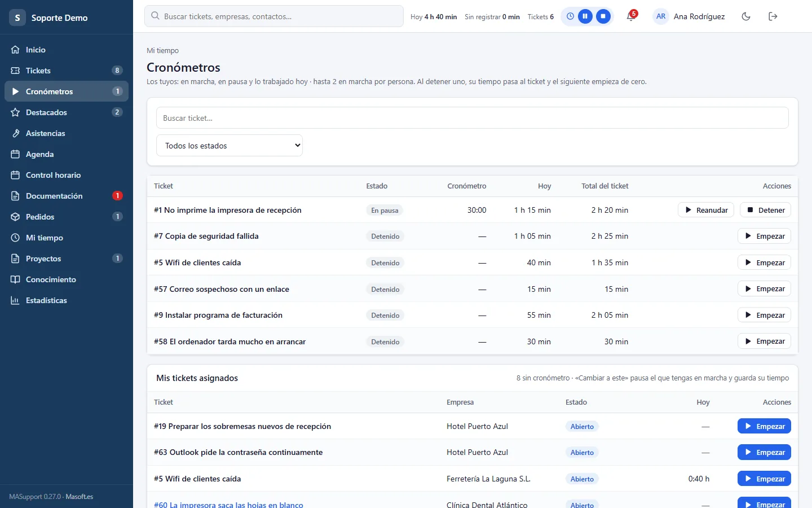Open the Ana Rodríguez user menu

pyautogui.click(x=689, y=16)
